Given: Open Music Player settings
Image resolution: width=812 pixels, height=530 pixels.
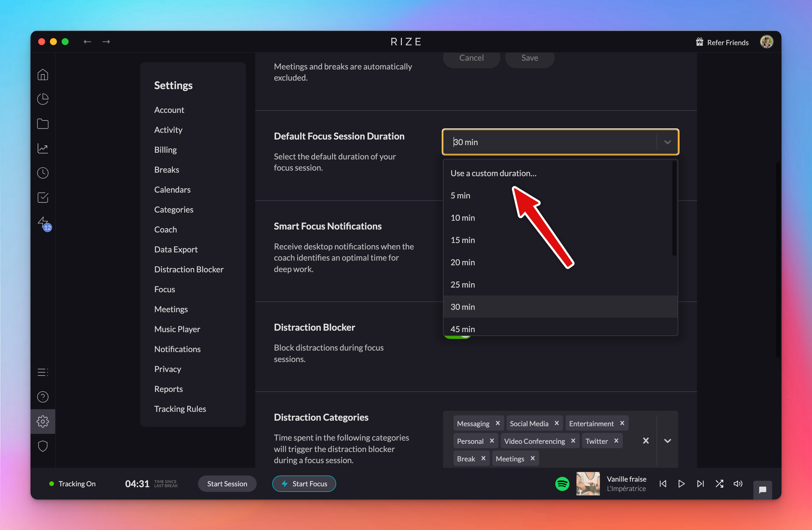Looking at the screenshot, I should (177, 329).
